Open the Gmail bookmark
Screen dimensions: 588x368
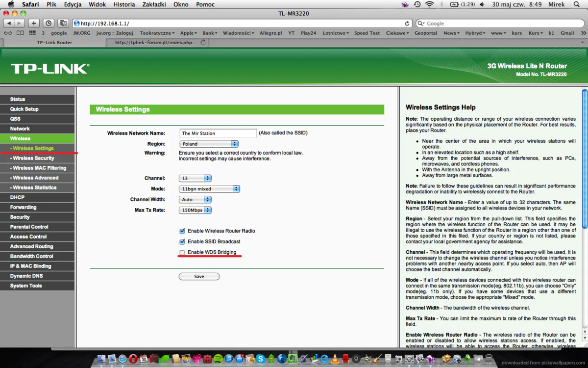567,33
